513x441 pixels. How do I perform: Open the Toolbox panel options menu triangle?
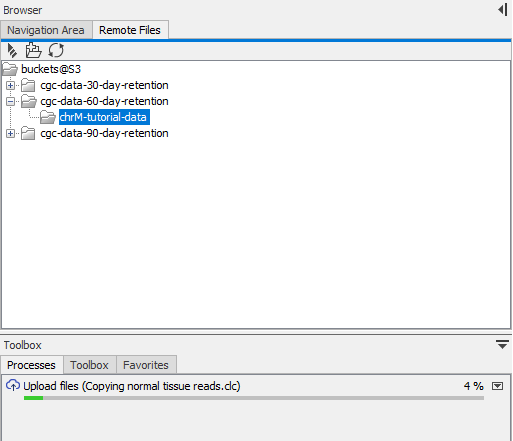pos(502,344)
